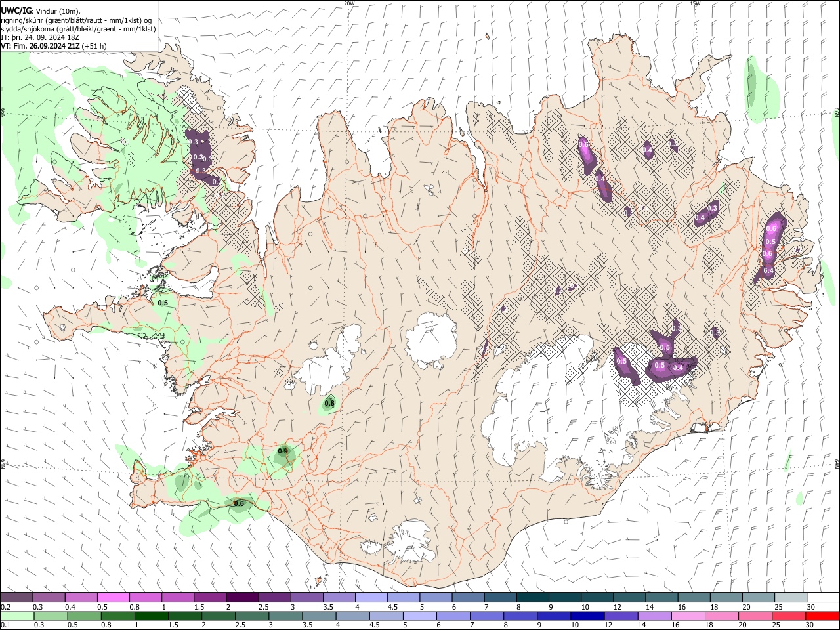Pick upper scale light grey swatch at 25
Image resolution: width=840 pixels, height=630 pixels.
coord(791,598)
